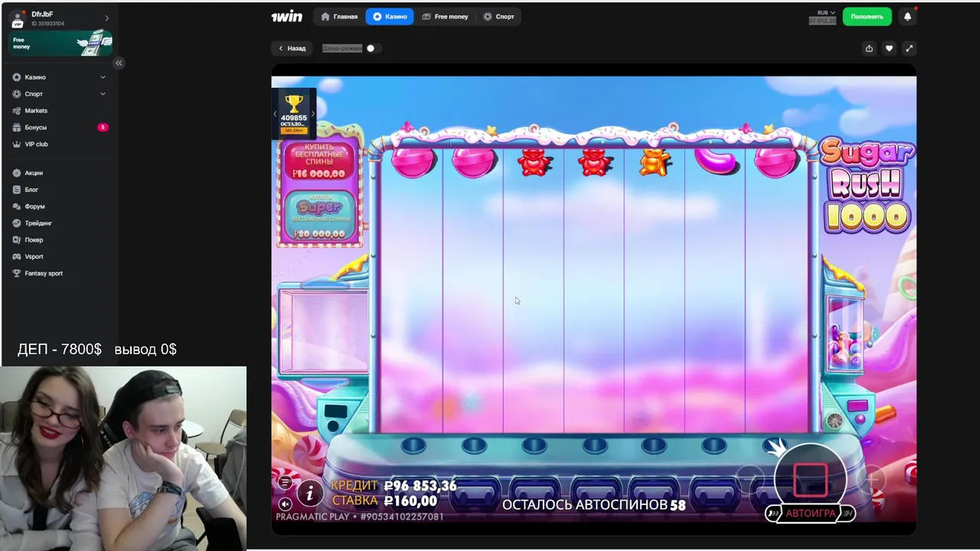This screenshot has width=980, height=551.
Task: Open Казино in the sidebar
Action: click(35, 77)
